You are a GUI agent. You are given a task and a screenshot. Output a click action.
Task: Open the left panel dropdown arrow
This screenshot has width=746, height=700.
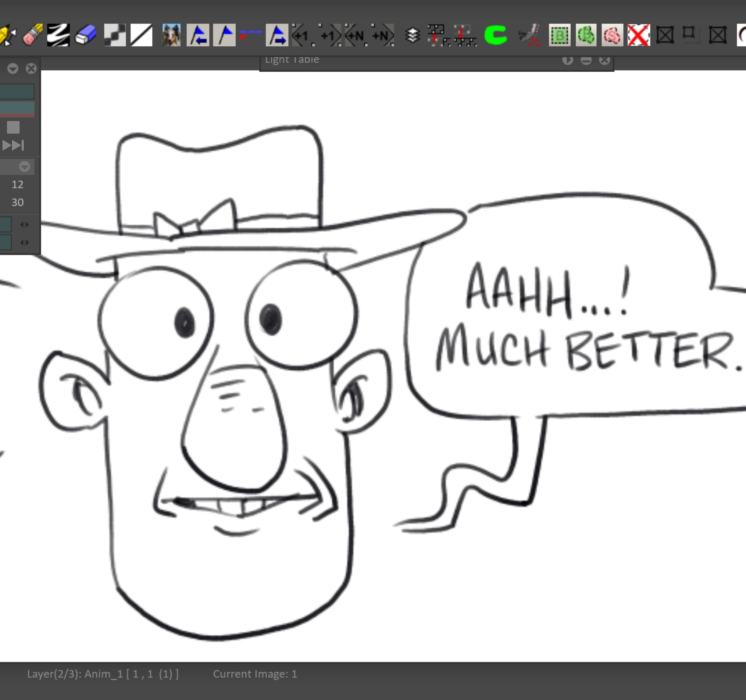click(13, 68)
